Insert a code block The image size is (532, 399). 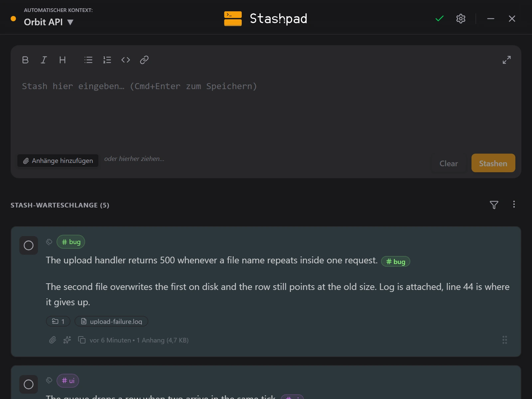pyautogui.click(x=126, y=60)
